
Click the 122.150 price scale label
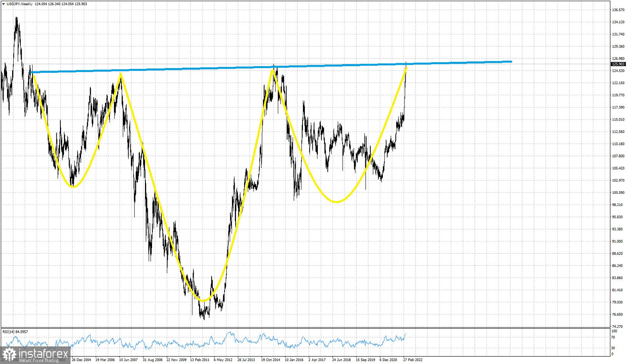click(x=618, y=83)
